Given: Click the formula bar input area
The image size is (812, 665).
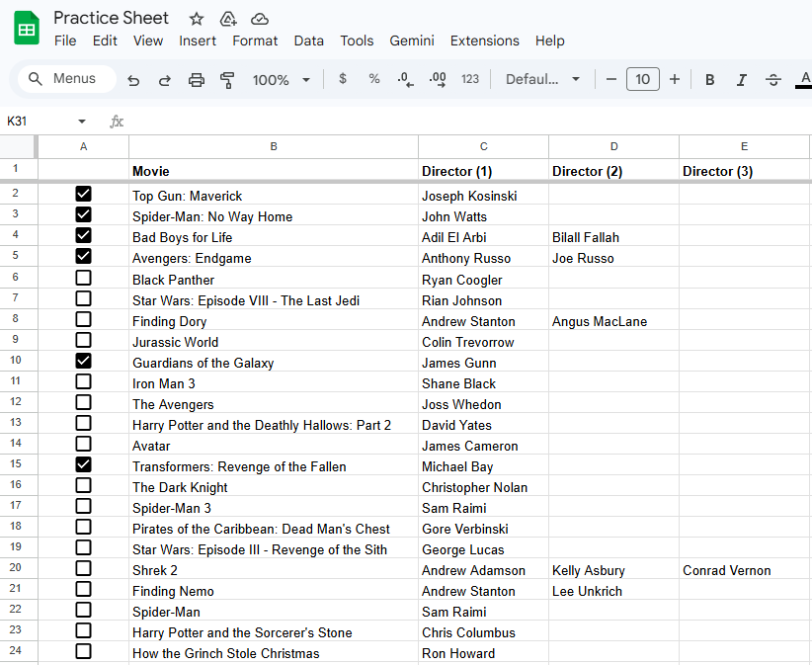Looking at the screenshot, I should (466, 122).
